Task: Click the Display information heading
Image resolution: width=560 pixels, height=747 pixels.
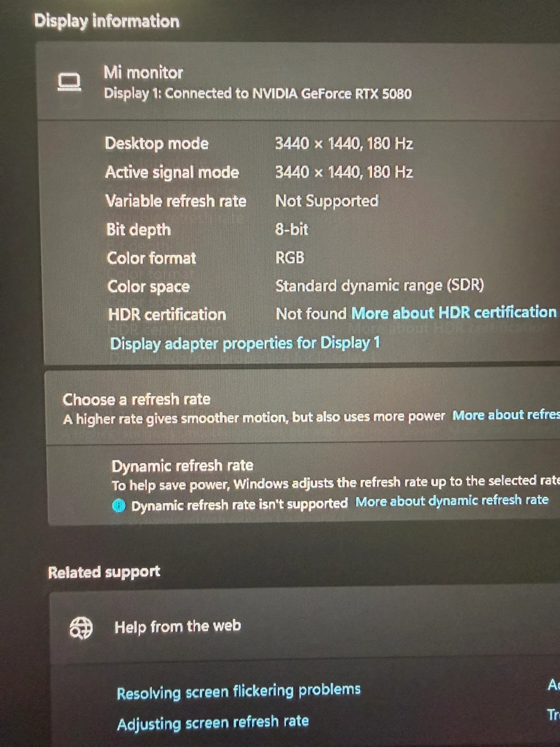Action: tap(107, 21)
